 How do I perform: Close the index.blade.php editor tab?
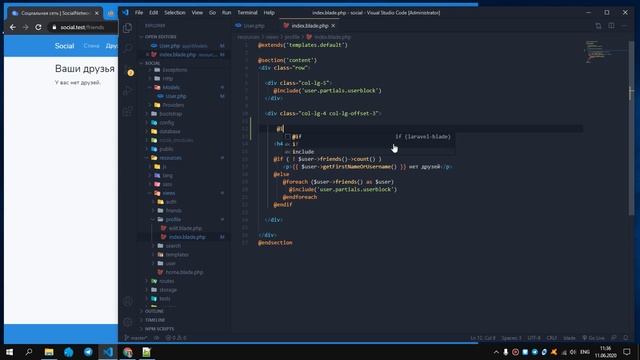pyautogui.click(x=333, y=26)
